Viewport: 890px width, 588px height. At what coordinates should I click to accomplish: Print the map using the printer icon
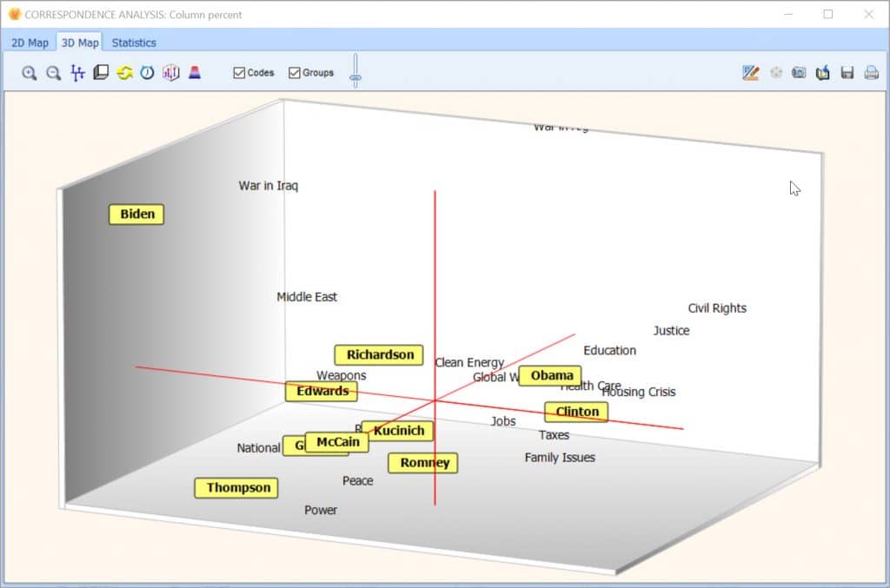click(872, 73)
